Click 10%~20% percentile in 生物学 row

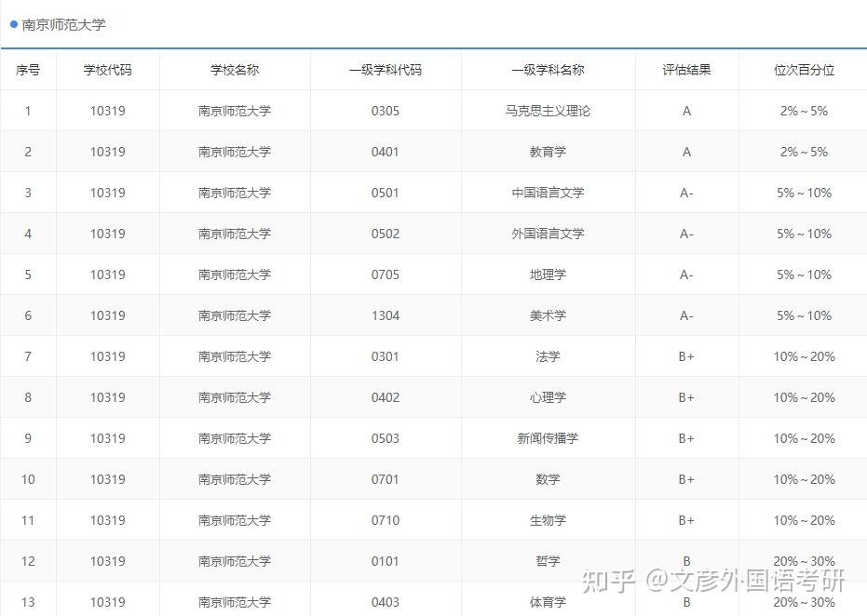point(804,520)
